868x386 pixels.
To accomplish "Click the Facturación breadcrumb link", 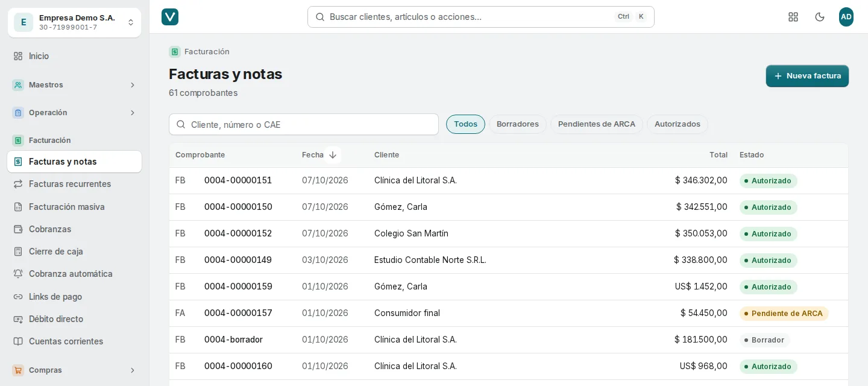I will click(207, 52).
